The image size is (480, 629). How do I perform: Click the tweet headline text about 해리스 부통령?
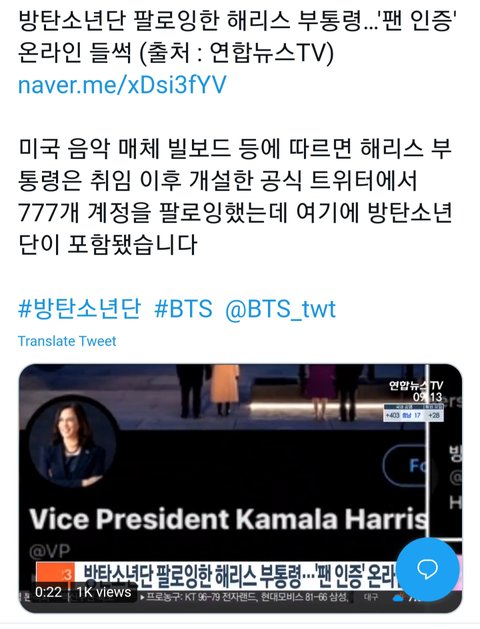point(239,37)
